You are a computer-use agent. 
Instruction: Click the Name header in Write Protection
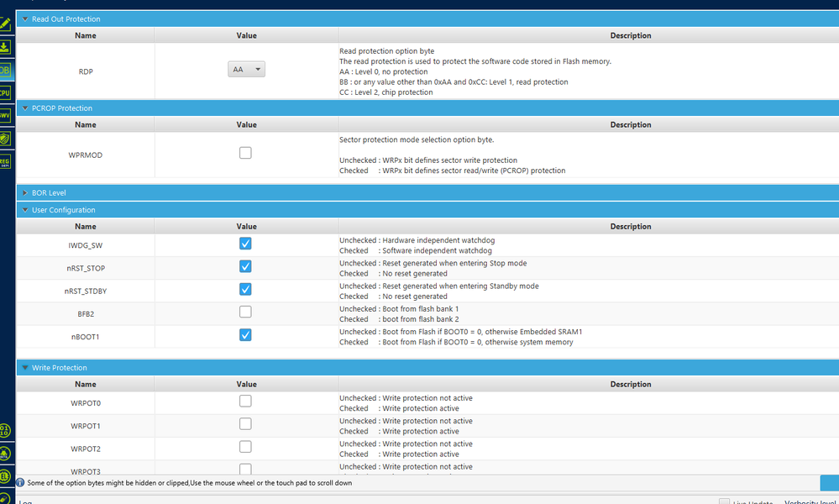[86, 384]
